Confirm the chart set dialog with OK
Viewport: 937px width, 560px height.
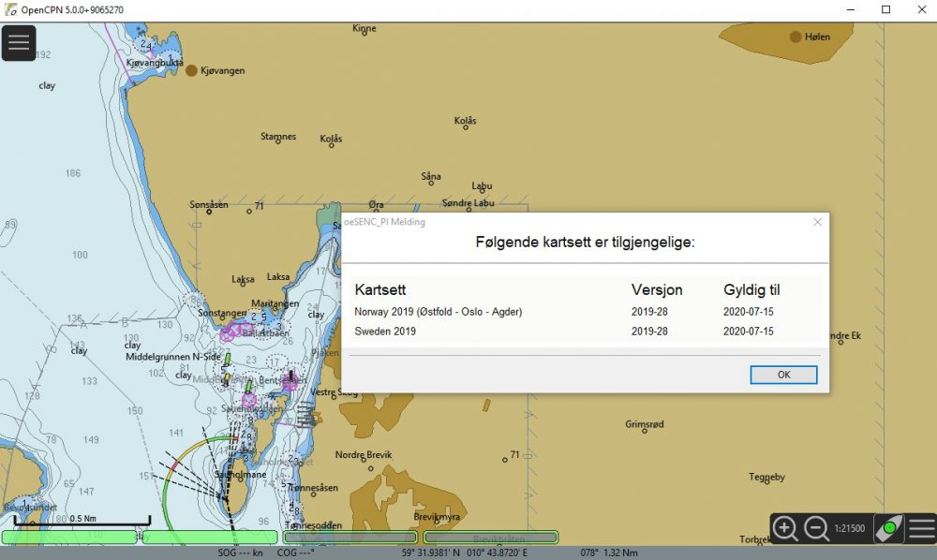point(783,375)
